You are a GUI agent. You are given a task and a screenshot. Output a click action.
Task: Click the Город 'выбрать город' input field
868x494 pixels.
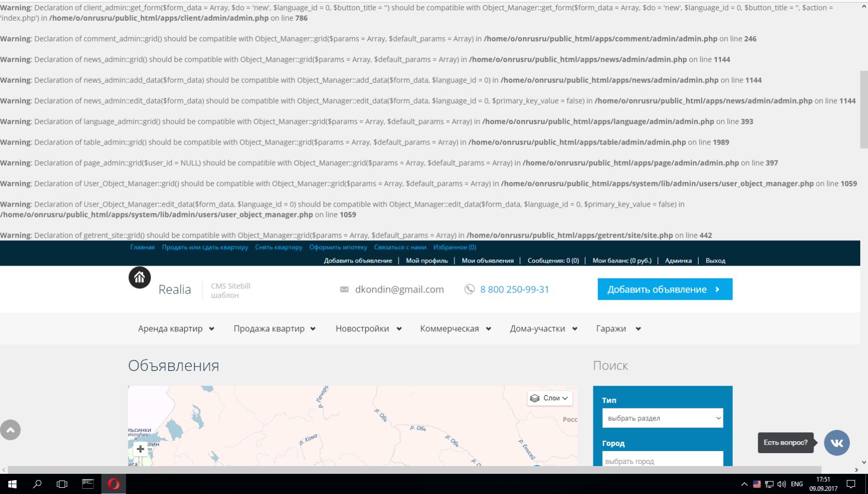pyautogui.click(x=662, y=460)
